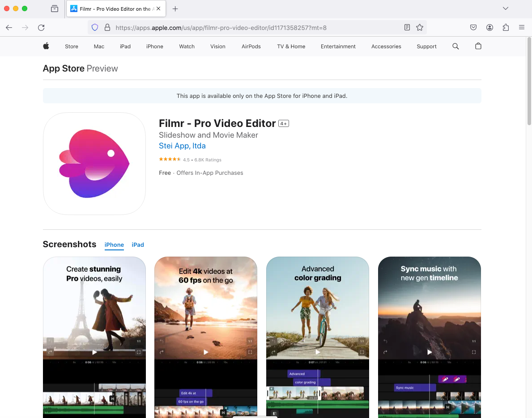Toggle reader view icon in address bar
532x418 pixels.
(x=407, y=27)
